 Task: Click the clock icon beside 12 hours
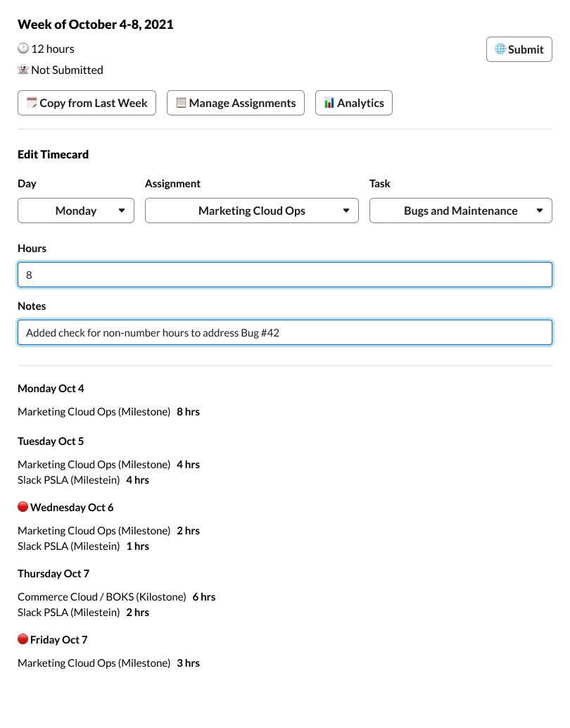tap(23, 48)
